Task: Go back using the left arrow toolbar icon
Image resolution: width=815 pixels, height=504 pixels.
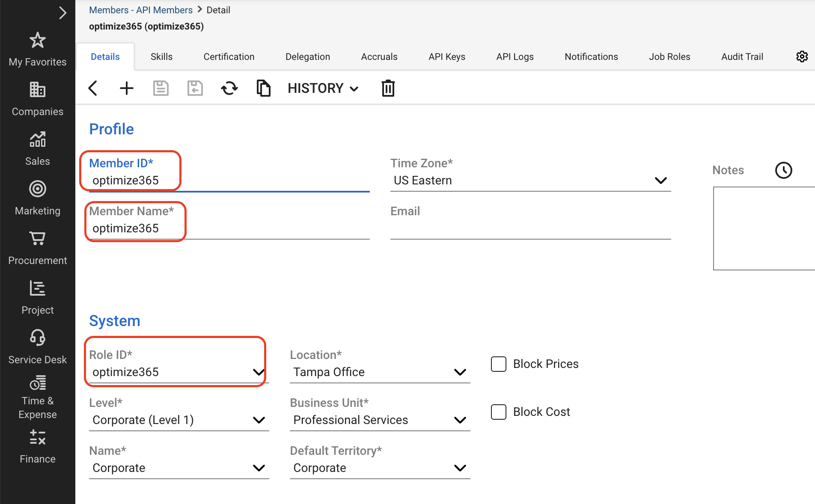Action: pyautogui.click(x=93, y=88)
